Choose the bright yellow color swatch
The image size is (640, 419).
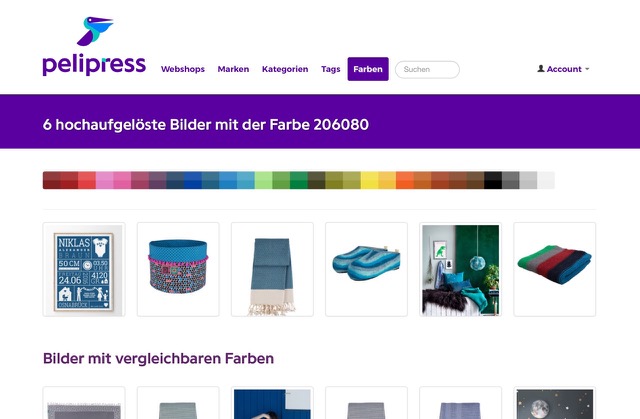click(369, 180)
